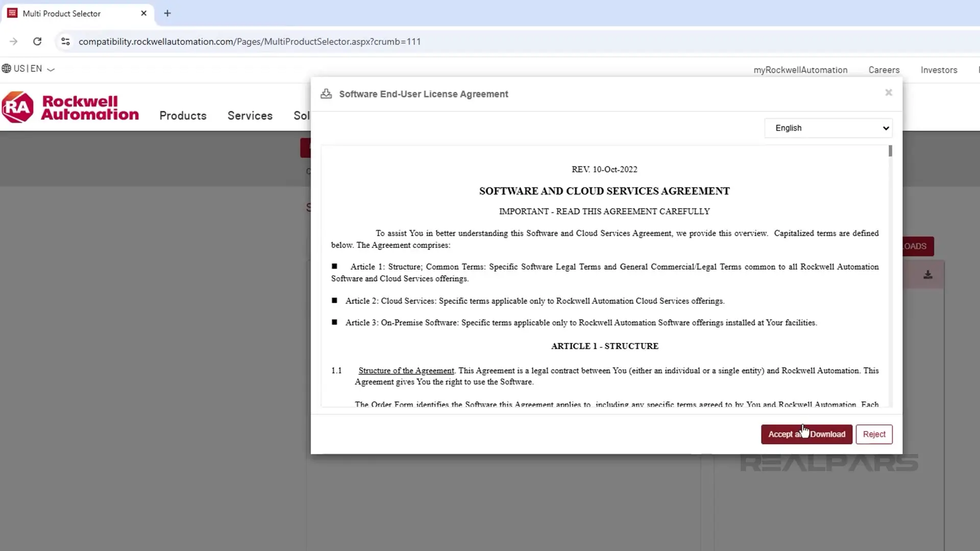The height and width of the screenshot is (551, 980).
Task: Click the browser forward arrow
Action: click(x=13, y=41)
